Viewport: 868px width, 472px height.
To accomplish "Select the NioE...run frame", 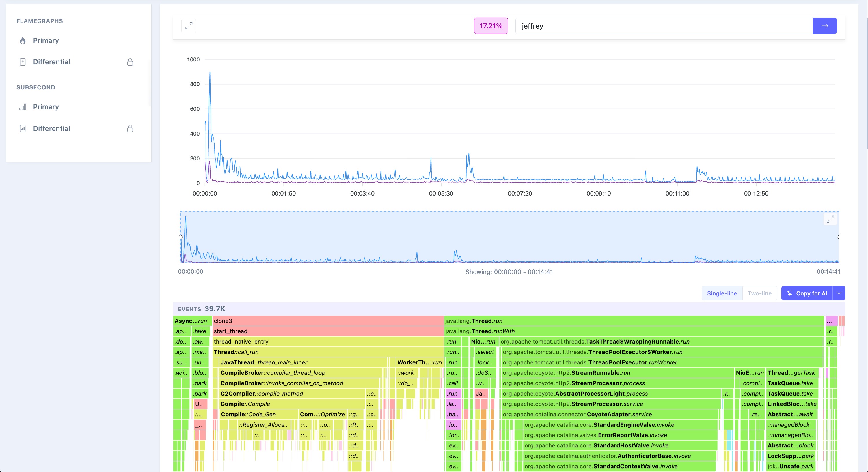I will click(750, 373).
